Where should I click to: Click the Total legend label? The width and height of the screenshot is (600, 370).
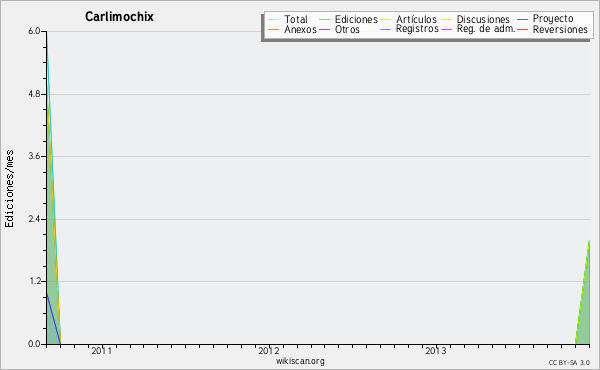coord(296,19)
